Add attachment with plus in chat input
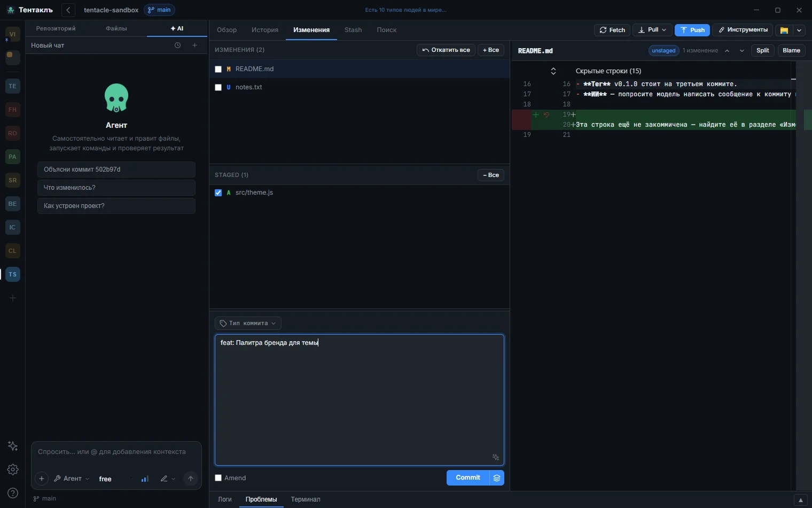 tap(42, 479)
